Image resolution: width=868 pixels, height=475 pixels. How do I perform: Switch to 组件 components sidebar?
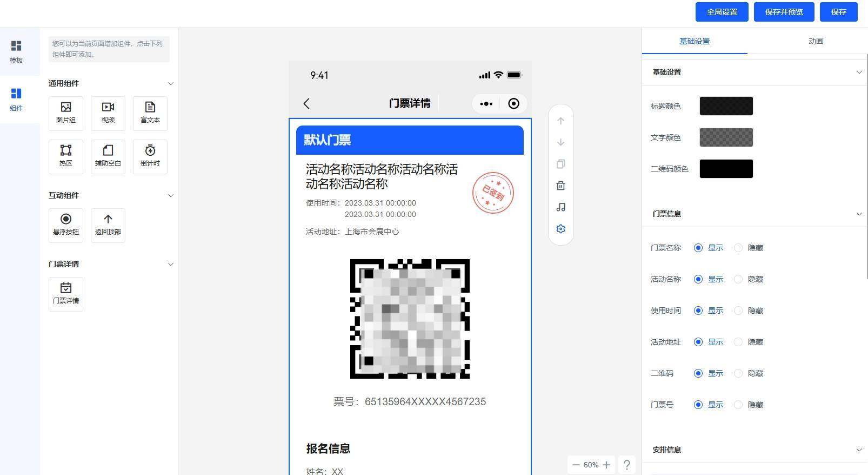[16, 100]
